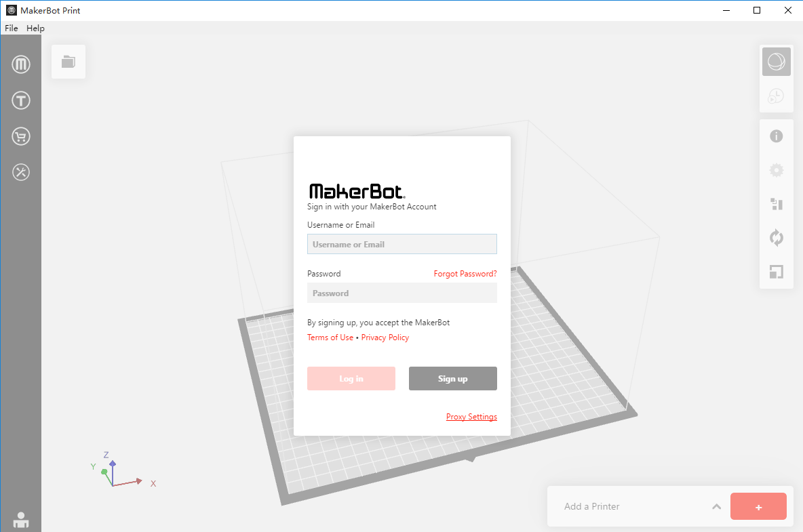Open the MakerBot home panel icon
Viewport: 803px width, 532px height.
(x=20, y=64)
